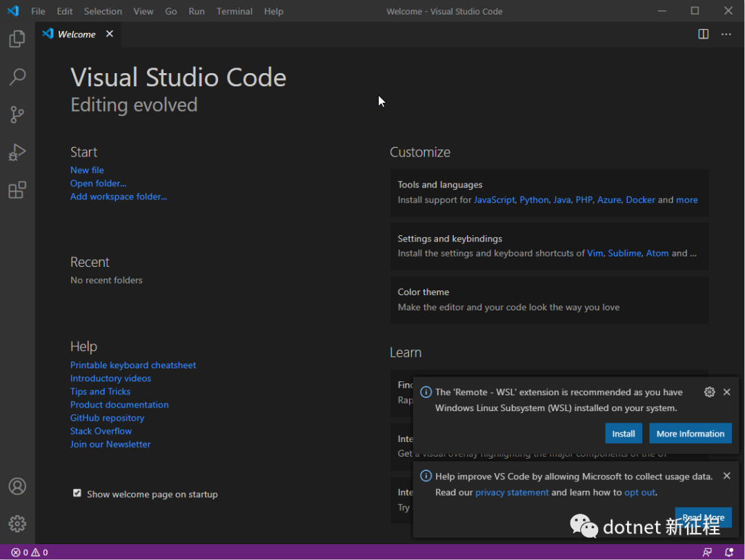
Task: Click the Join our Newsletter link
Action: 110,445
